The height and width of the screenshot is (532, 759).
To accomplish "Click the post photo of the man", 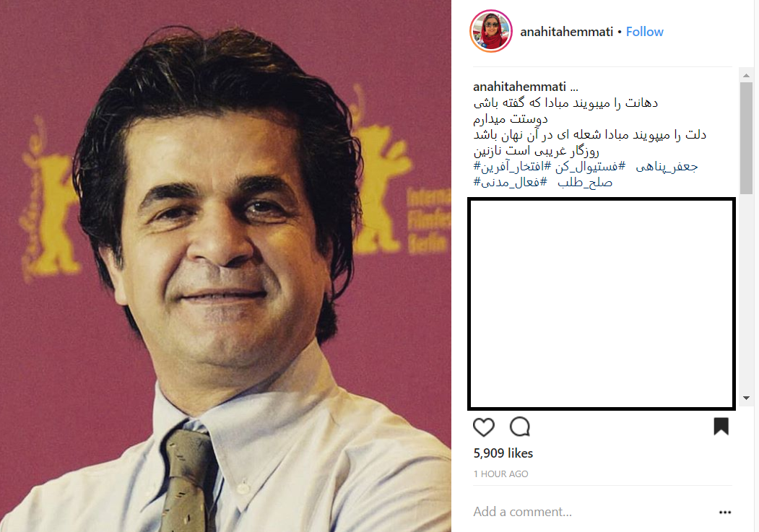I will 225,266.
